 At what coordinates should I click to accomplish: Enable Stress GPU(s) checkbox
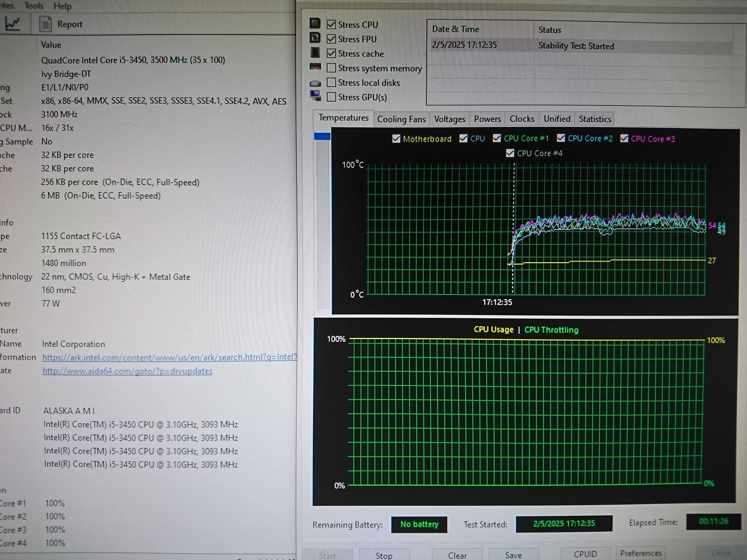click(x=331, y=97)
